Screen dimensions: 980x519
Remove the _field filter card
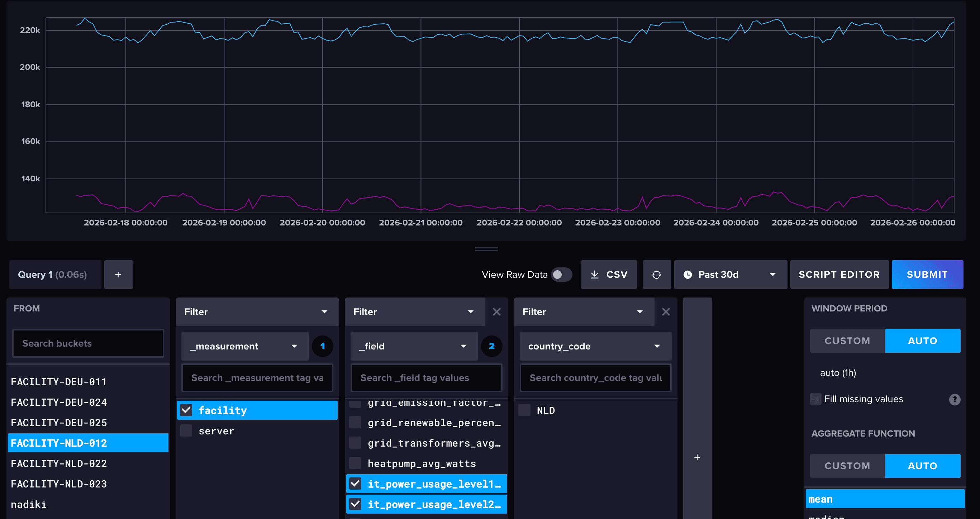[x=497, y=311]
